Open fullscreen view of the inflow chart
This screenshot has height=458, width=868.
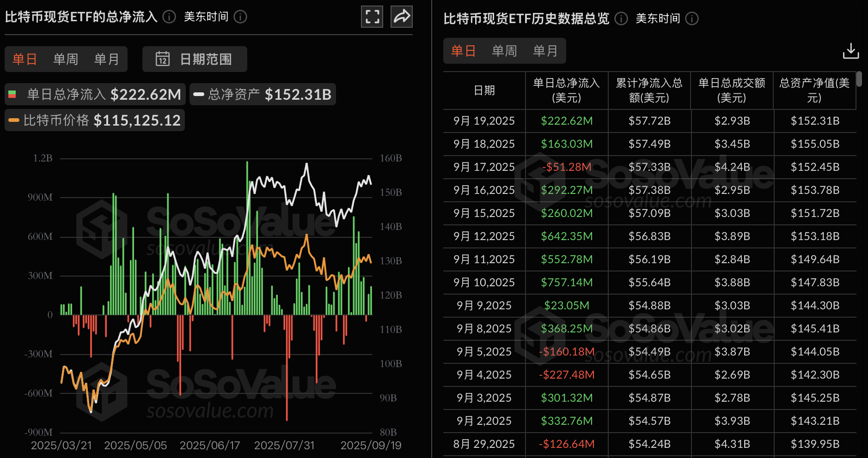tap(372, 16)
